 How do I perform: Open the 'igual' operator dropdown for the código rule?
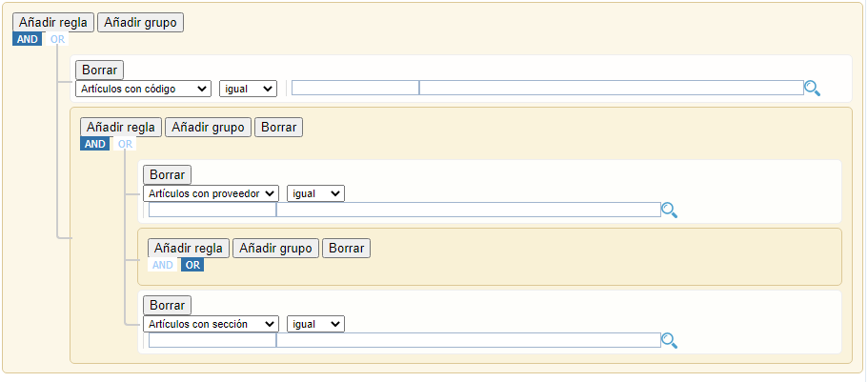248,89
